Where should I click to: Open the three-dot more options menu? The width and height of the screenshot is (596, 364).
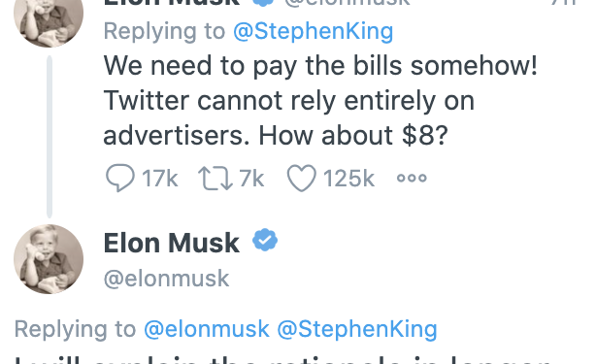412,178
